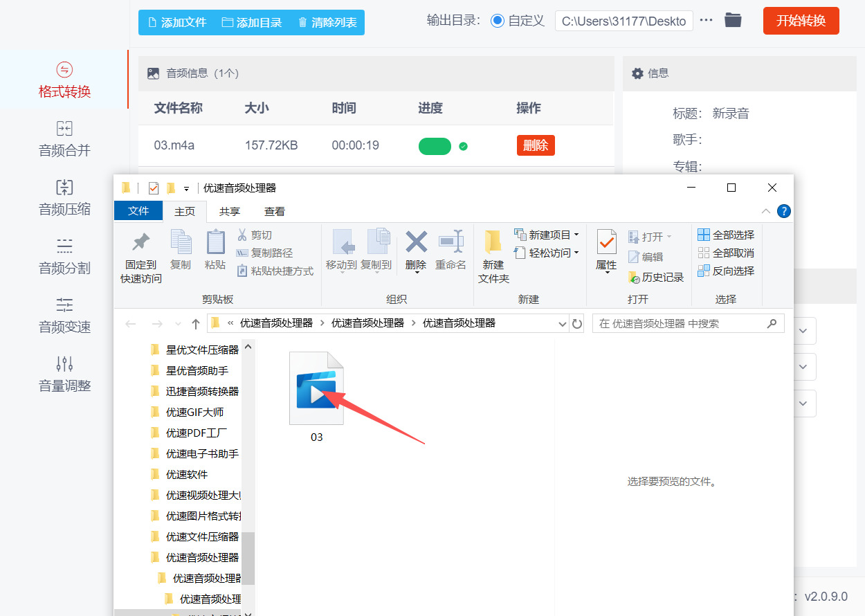This screenshot has width=865, height=616.
Task: Switch to the 音频合并 tool in sidebar
Action: point(64,138)
